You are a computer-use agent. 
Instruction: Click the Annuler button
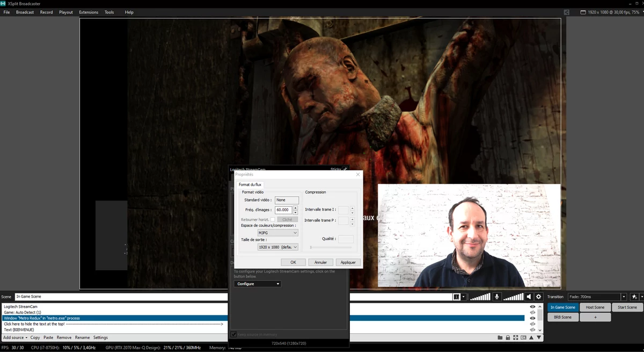pos(320,262)
